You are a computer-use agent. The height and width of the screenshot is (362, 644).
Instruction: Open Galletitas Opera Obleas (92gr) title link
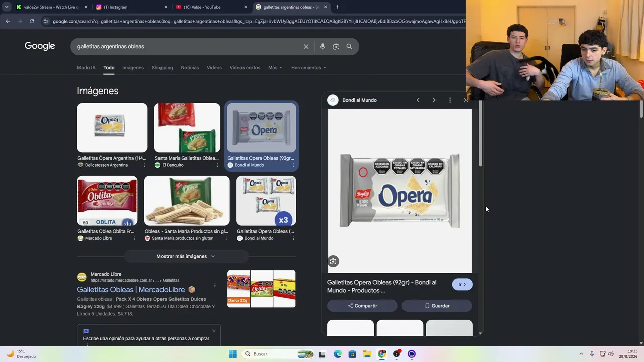click(382, 286)
